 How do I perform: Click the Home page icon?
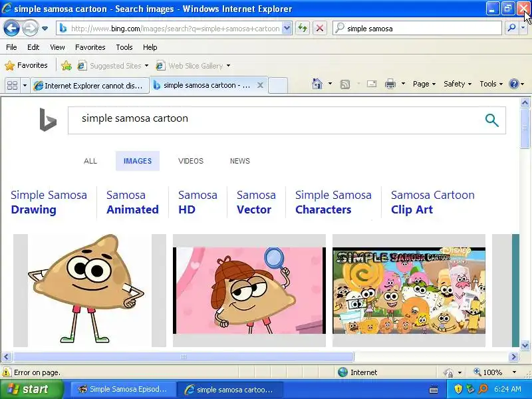(317, 84)
